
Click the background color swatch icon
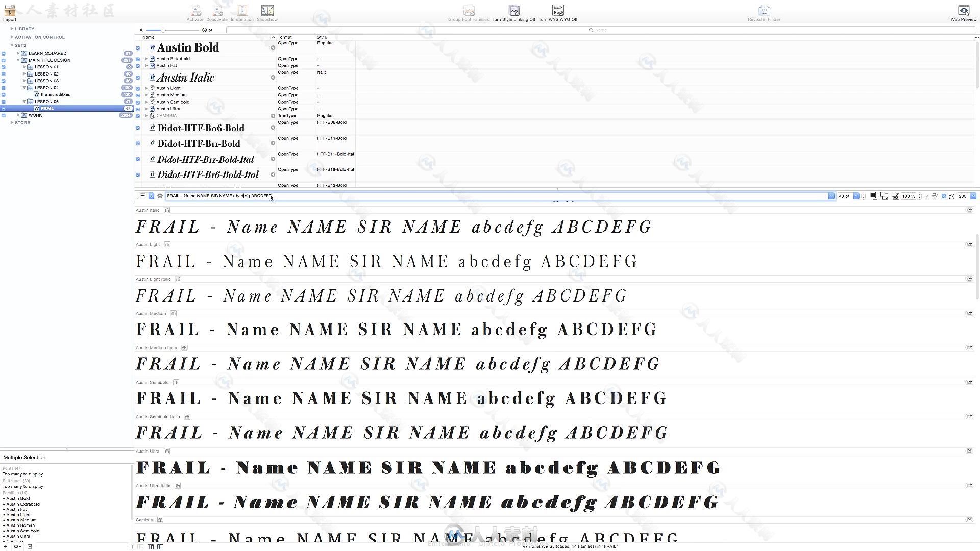pyautogui.click(x=884, y=196)
